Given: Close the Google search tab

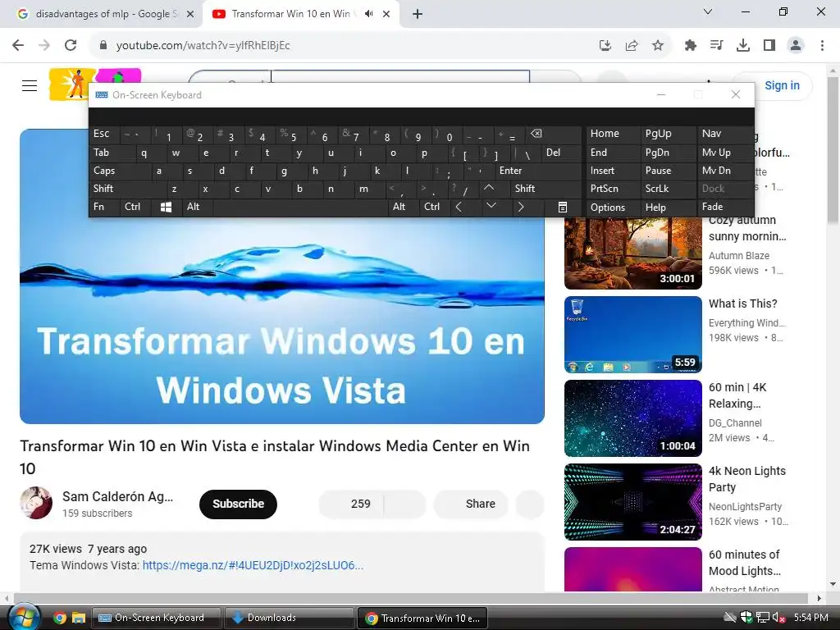Looking at the screenshot, I should [190, 14].
